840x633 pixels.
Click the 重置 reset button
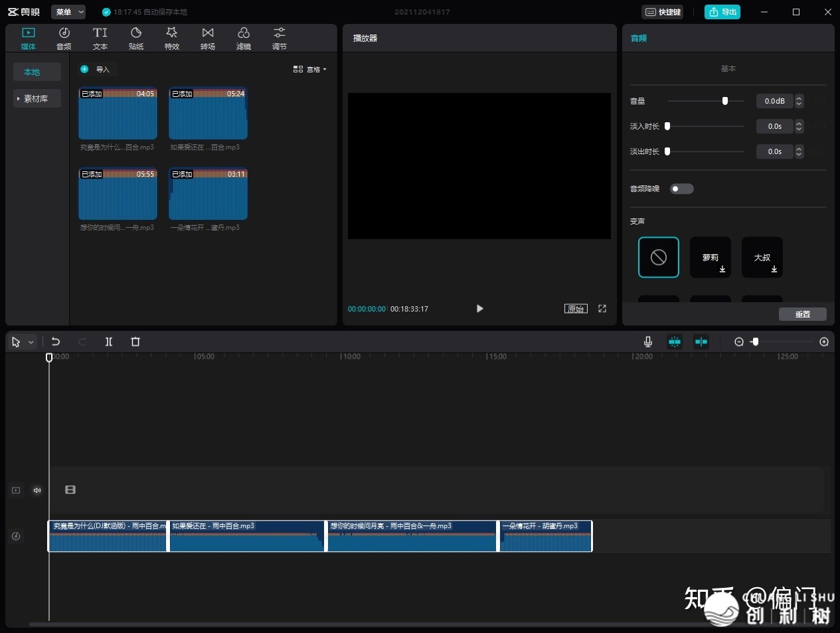(803, 314)
